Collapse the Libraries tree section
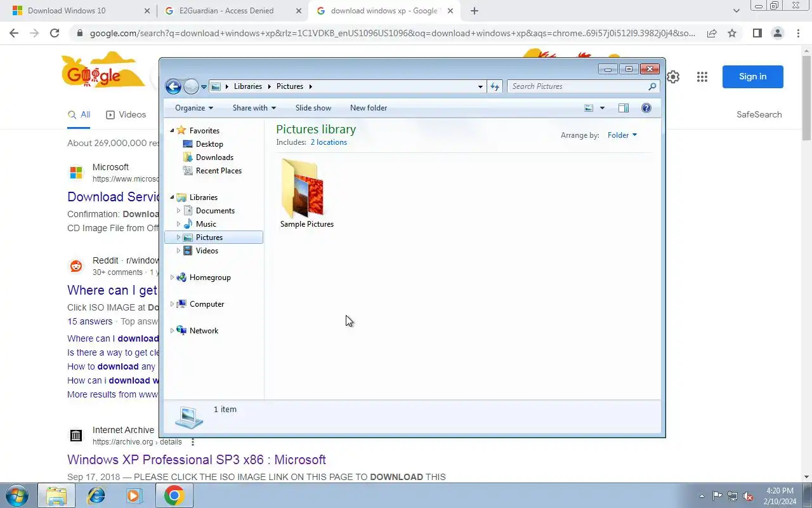 pyautogui.click(x=172, y=197)
